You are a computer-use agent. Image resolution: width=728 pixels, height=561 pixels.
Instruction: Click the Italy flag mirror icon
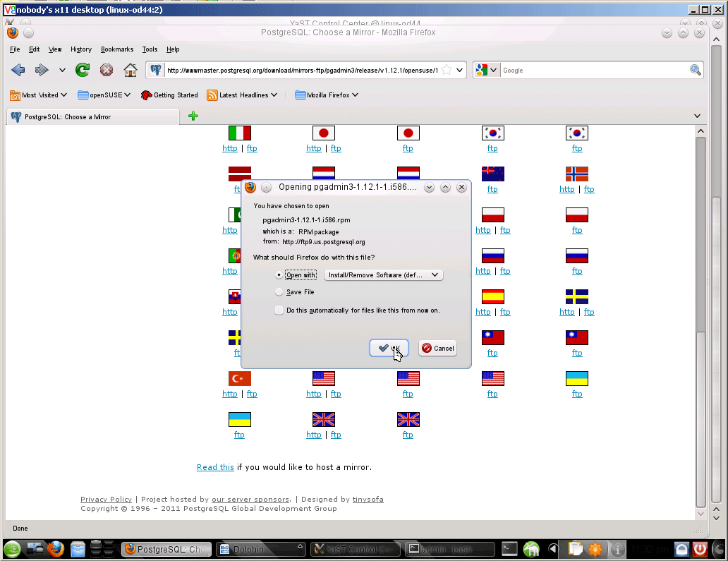coord(240,133)
